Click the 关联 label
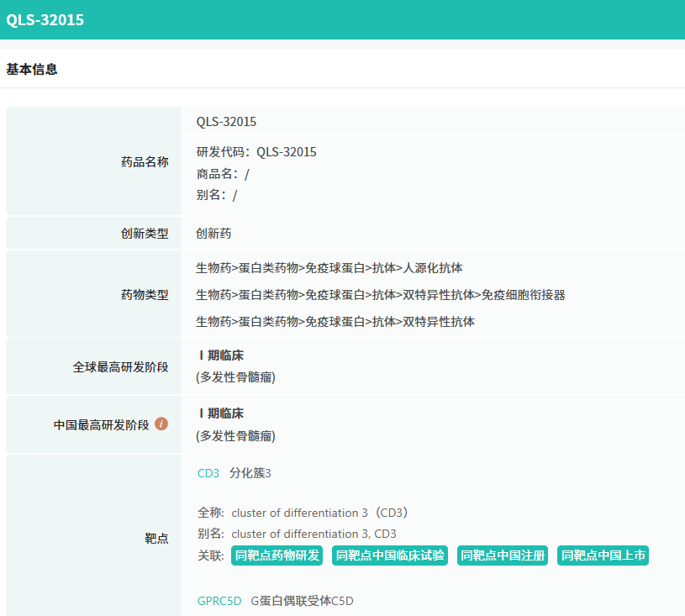This screenshot has width=685, height=616. [x=211, y=555]
